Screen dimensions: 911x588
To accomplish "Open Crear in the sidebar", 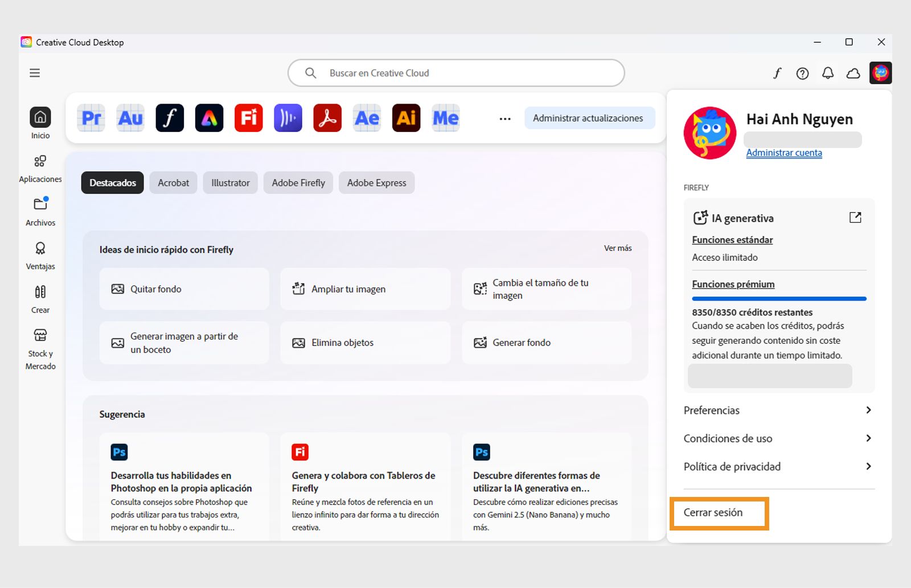I will pos(40,299).
